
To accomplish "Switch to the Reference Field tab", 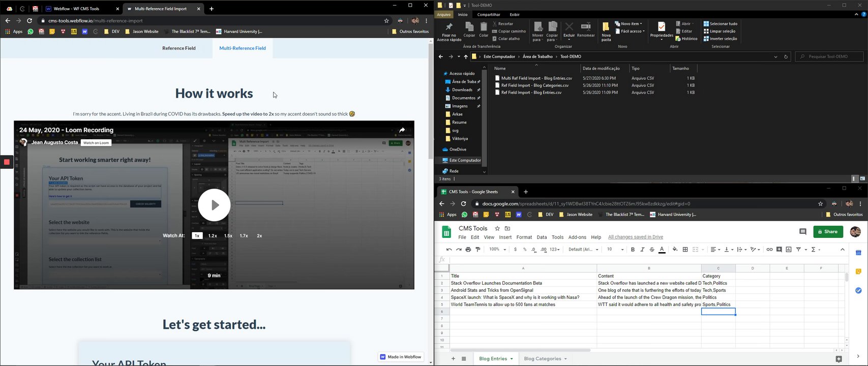I will [179, 48].
